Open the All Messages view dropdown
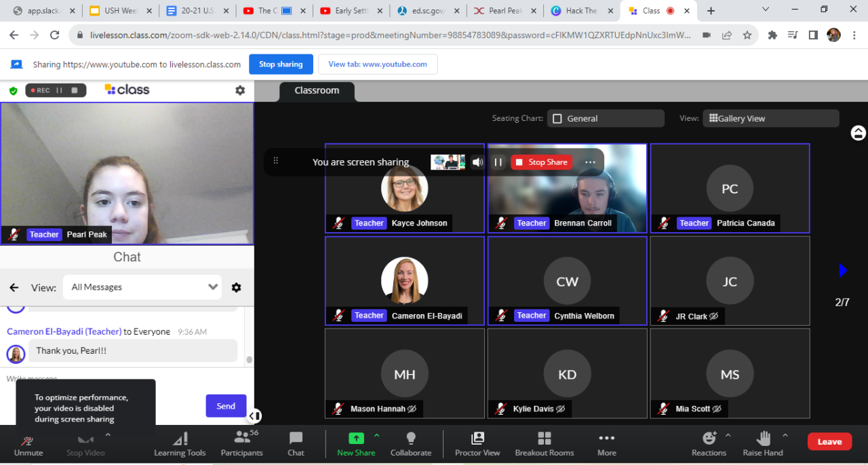Screen dimensions: 868x465 point(142,287)
